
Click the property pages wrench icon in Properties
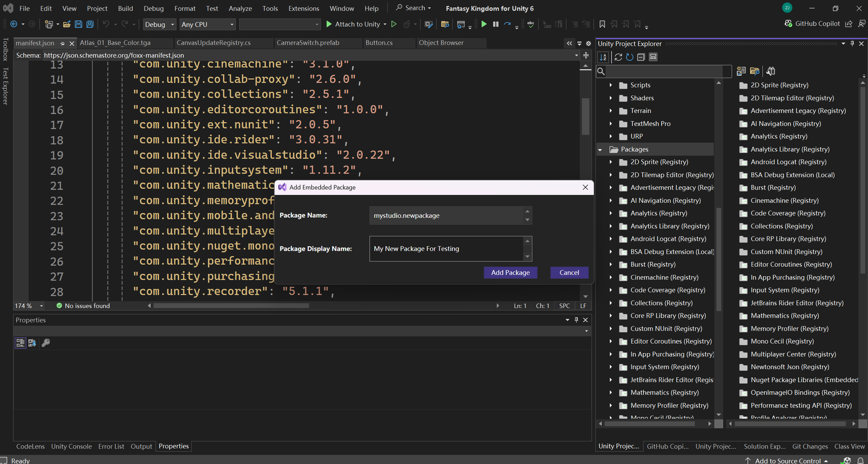click(x=46, y=343)
